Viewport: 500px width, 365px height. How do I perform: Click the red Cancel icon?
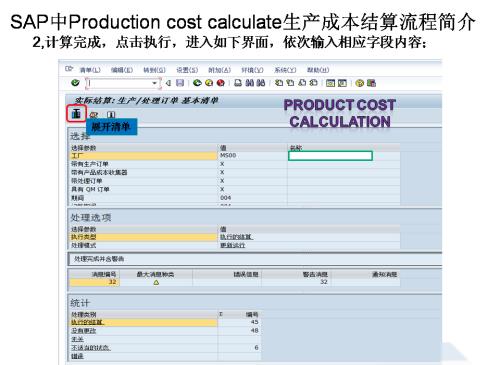221,83
